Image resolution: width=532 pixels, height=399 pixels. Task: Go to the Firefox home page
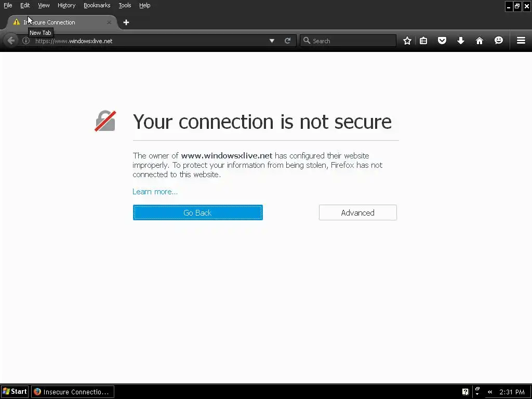point(480,41)
